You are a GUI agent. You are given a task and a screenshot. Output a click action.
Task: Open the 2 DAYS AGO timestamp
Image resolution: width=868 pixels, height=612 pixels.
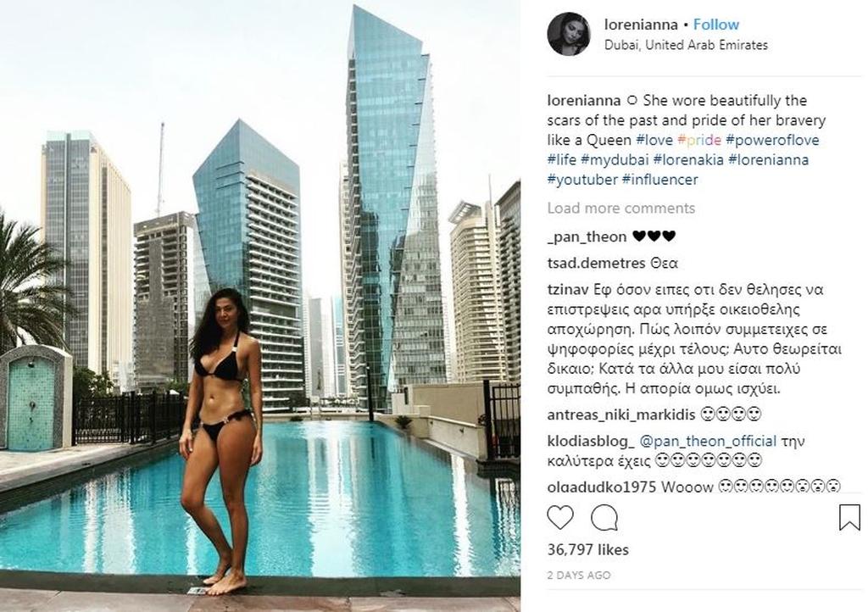579,575
